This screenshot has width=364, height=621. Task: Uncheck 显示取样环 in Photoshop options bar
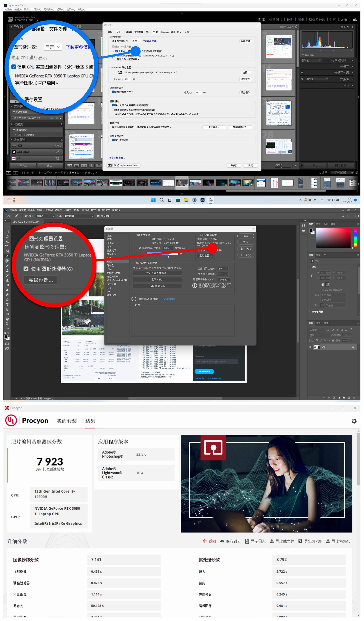[98, 216]
